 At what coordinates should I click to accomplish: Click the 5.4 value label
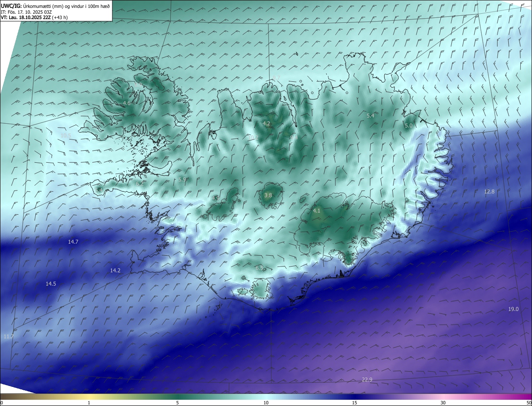tap(370, 116)
